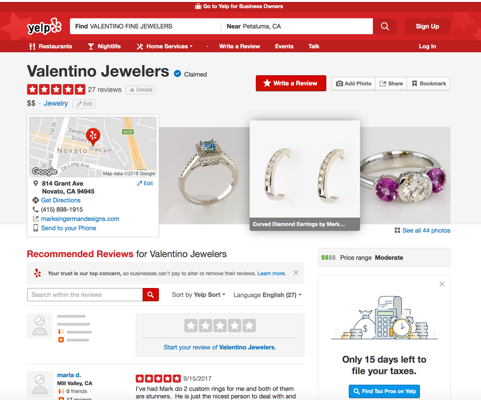The image size is (481, 400).
Task: Select the fifth star in review rating
Action: coord(249,326)
